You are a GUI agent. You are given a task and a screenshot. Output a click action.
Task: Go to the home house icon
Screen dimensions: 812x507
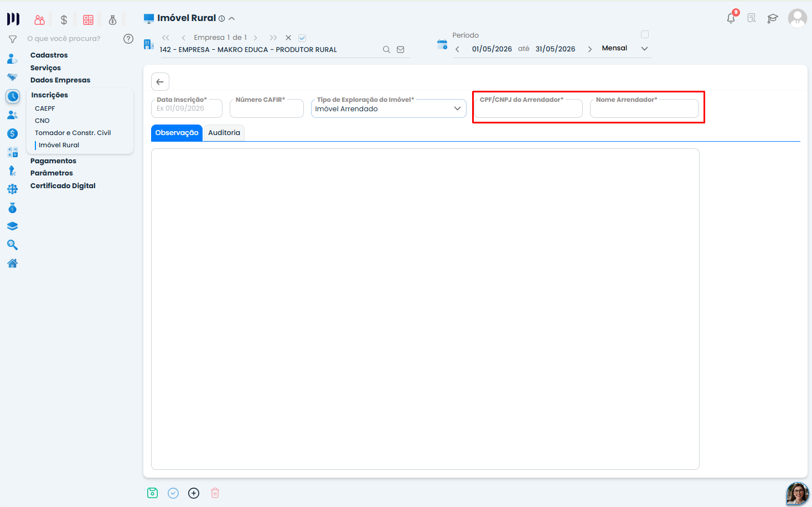point(12,263)
